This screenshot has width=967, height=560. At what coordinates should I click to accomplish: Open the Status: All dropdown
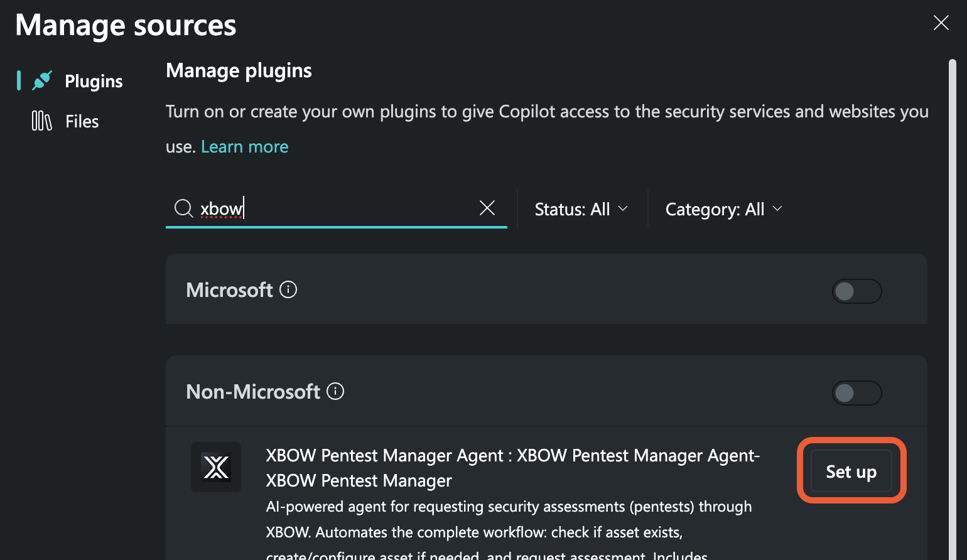point(581,208)
